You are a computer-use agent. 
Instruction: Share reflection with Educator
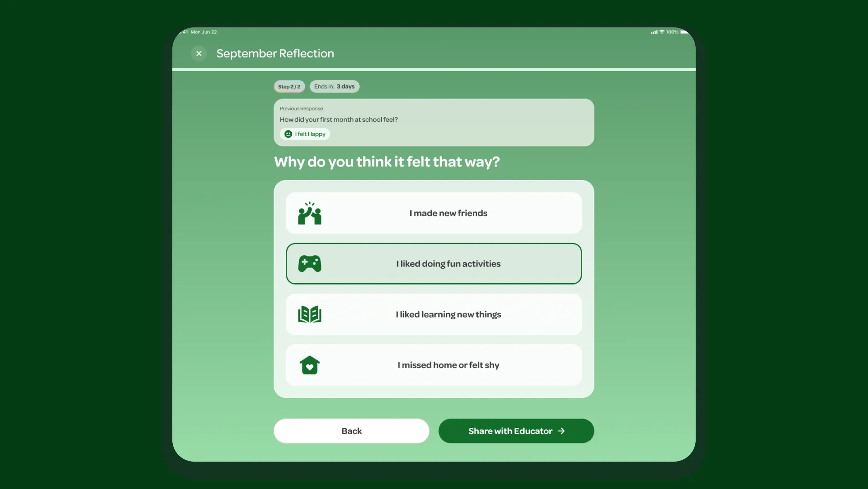point(516,431)
